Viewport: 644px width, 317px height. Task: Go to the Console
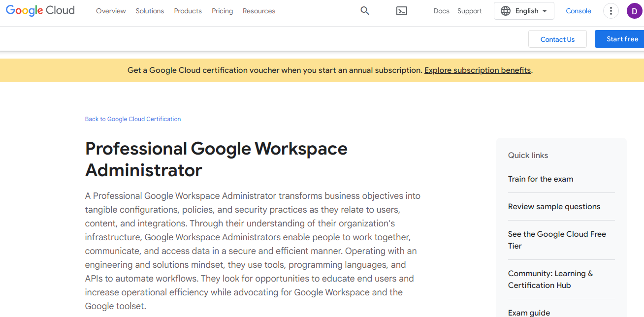tap(579, 11)
